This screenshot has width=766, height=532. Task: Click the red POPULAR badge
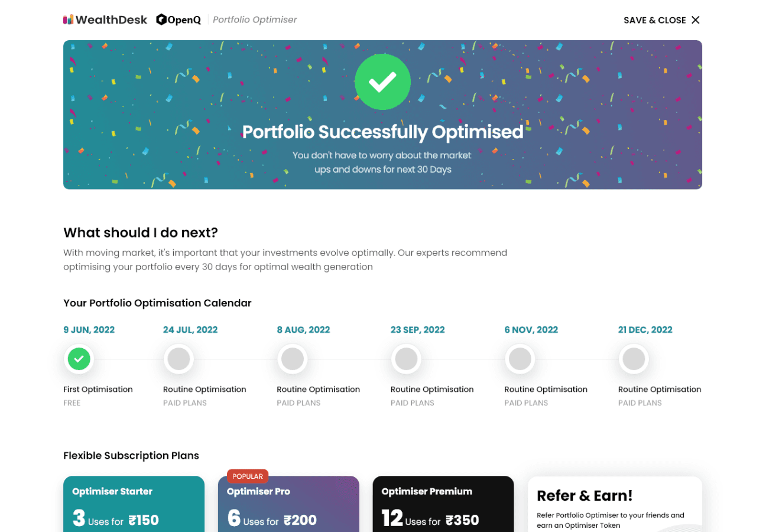(x=248, y=476)
